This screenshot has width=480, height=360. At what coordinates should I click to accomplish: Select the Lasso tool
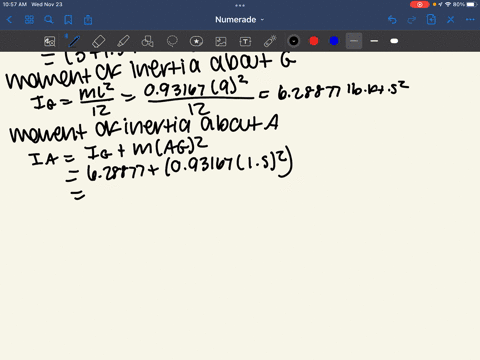172,41
